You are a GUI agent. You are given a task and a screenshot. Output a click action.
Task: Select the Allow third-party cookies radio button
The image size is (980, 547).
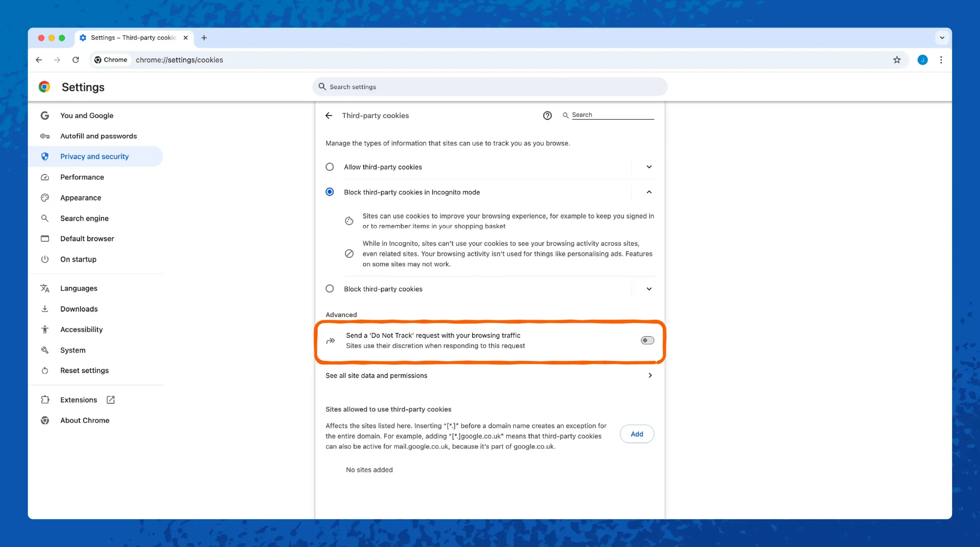(329, 167)
